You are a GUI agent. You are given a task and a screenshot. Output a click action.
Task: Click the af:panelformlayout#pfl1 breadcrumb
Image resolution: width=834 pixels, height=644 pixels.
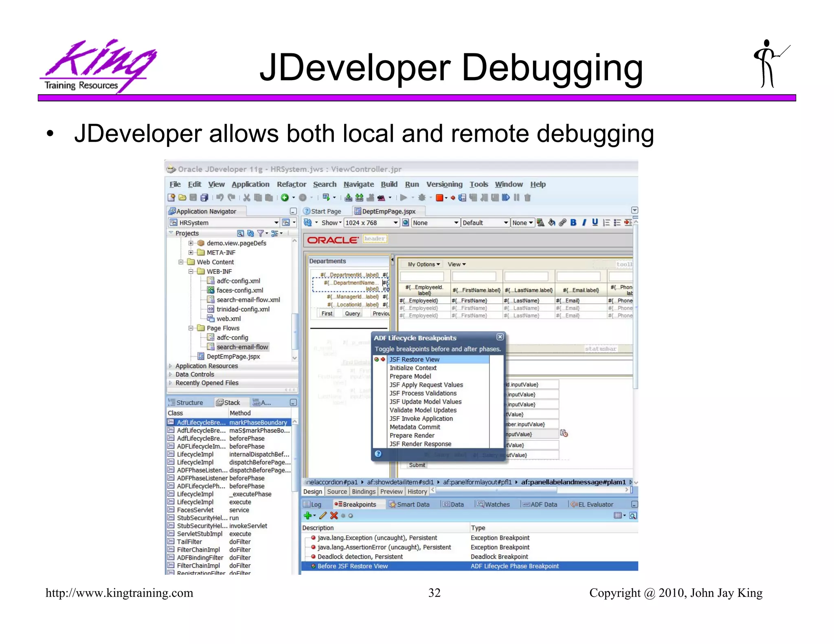(x=477, y=482)
